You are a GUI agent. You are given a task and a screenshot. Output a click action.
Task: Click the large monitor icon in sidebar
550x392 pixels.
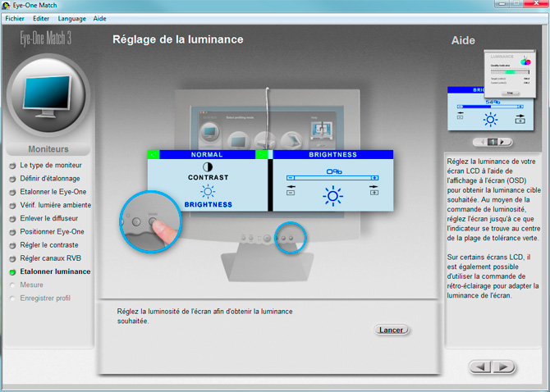coord(48,94)
